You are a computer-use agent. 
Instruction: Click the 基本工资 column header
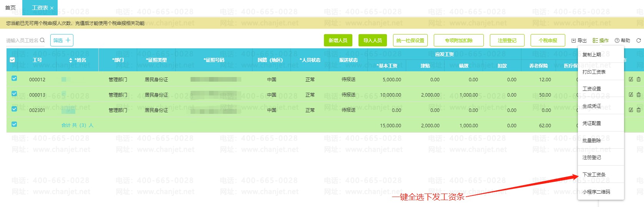point(387,66)
